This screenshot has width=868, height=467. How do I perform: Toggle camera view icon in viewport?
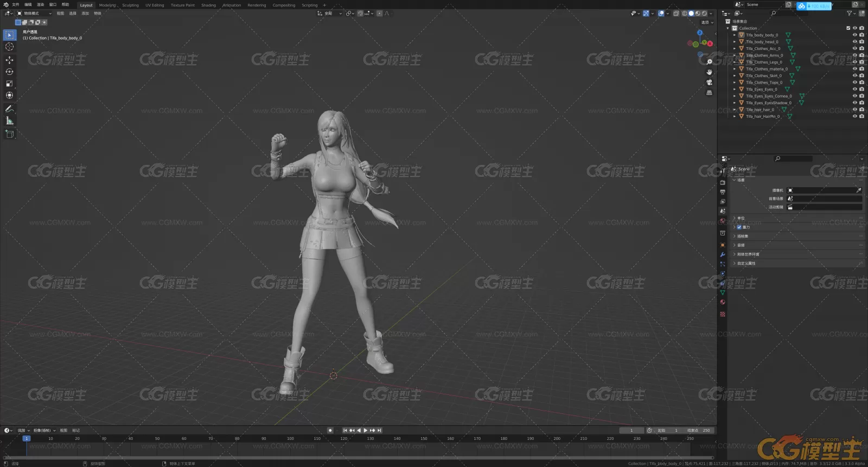pos(709,82)
